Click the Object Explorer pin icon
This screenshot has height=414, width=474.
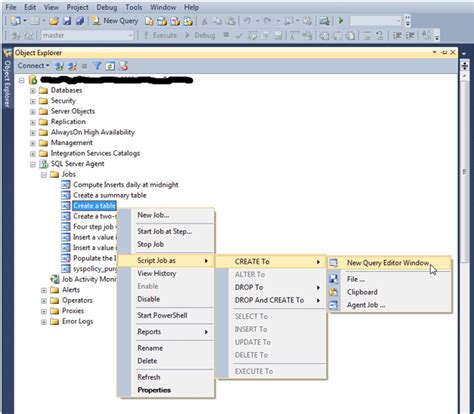[x=444, y=52]
